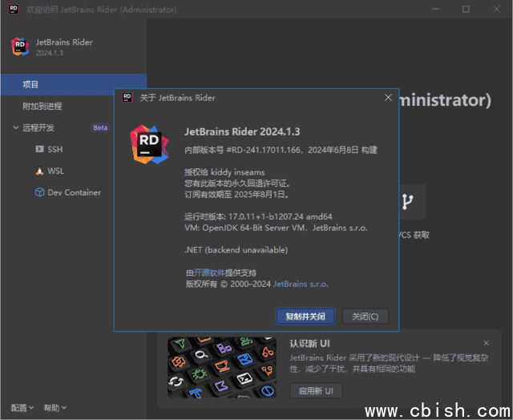
Task: Collapse the 远程开发 section chevron
Action: point(15,127)
